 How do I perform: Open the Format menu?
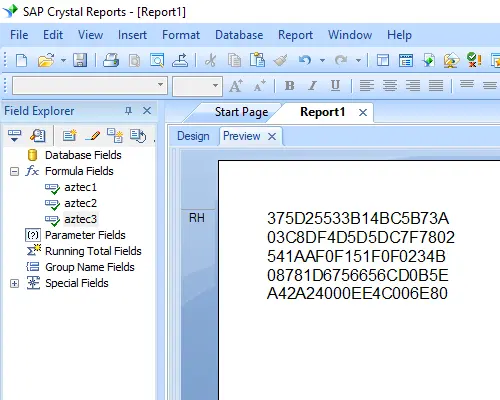tap(181, 35)
